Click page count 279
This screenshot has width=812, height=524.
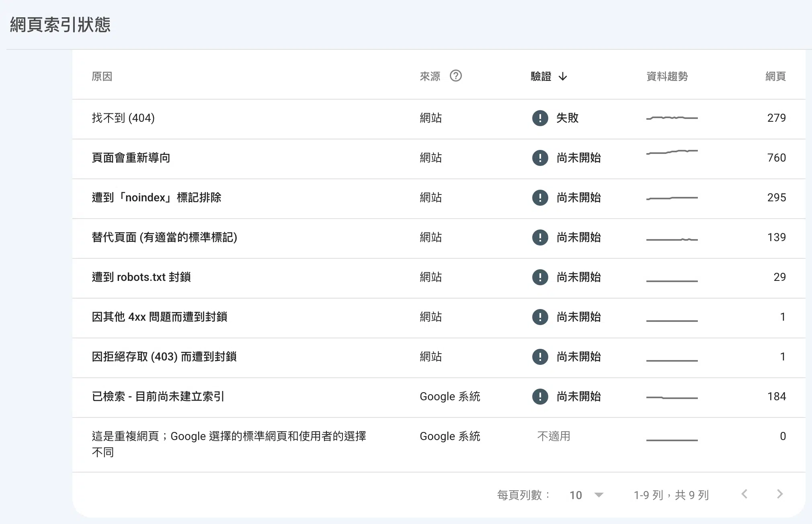click(x=776, y=118)
